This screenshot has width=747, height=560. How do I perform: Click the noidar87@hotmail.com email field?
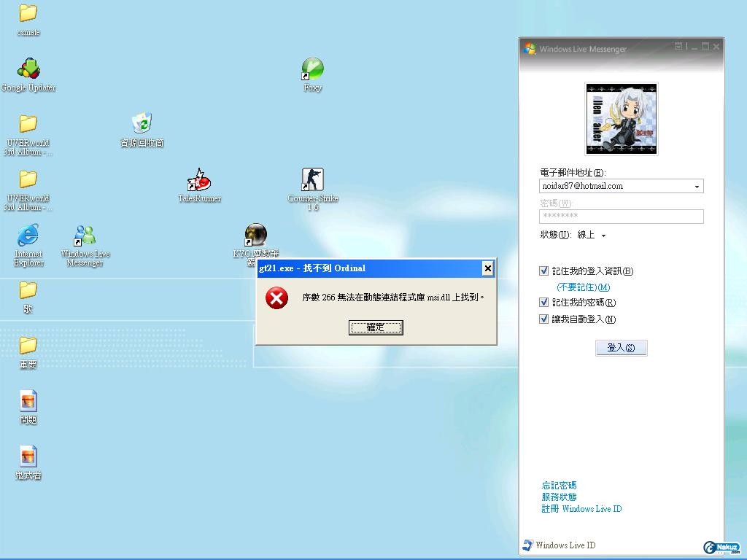click(622, 186)
